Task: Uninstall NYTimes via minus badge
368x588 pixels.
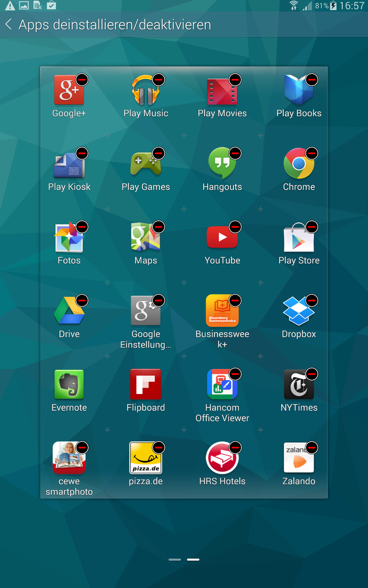Action: [312, 374]
